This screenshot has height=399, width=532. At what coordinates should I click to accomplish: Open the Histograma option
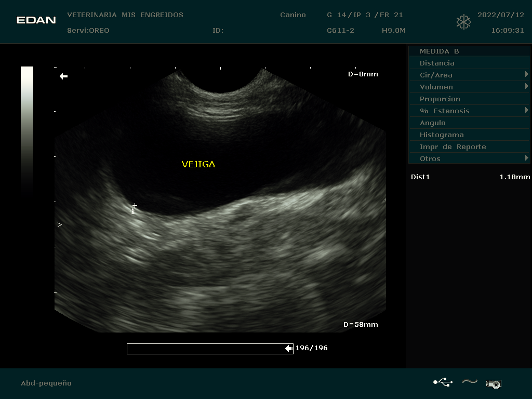[x=442, y=135]
